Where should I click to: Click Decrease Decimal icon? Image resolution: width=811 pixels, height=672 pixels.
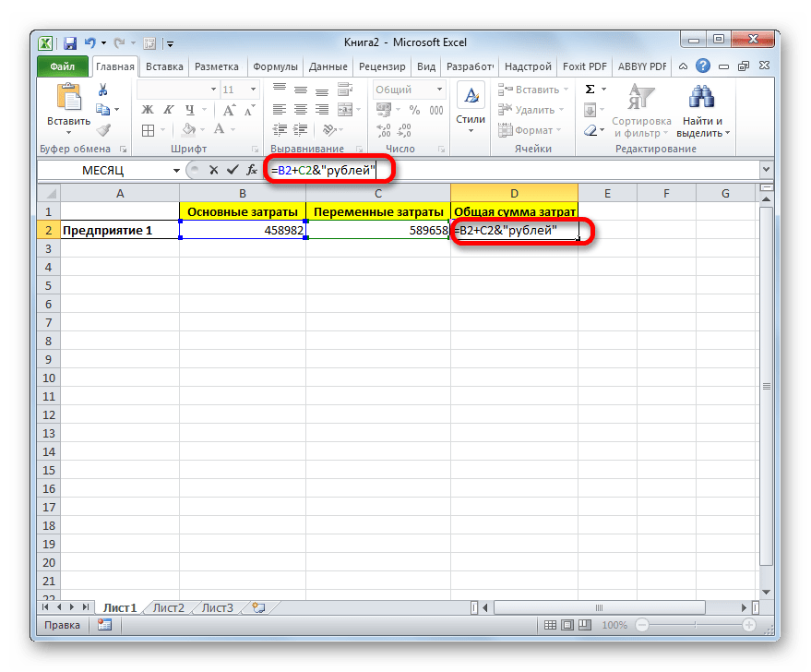pyautogui.click(x=404, y=130)
